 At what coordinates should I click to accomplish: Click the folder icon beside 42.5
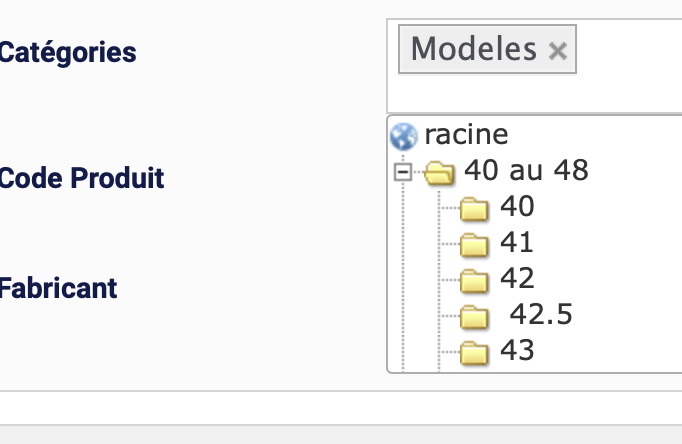[473, 317]
